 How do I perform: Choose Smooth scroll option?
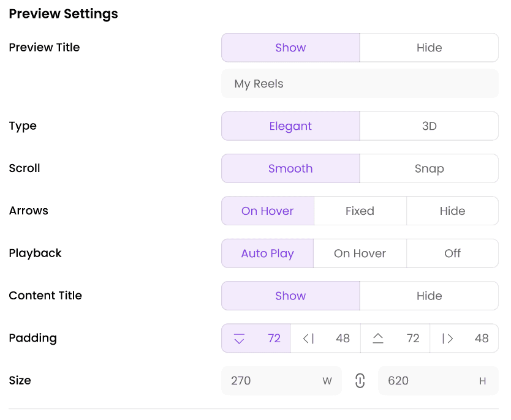[290, 168]
